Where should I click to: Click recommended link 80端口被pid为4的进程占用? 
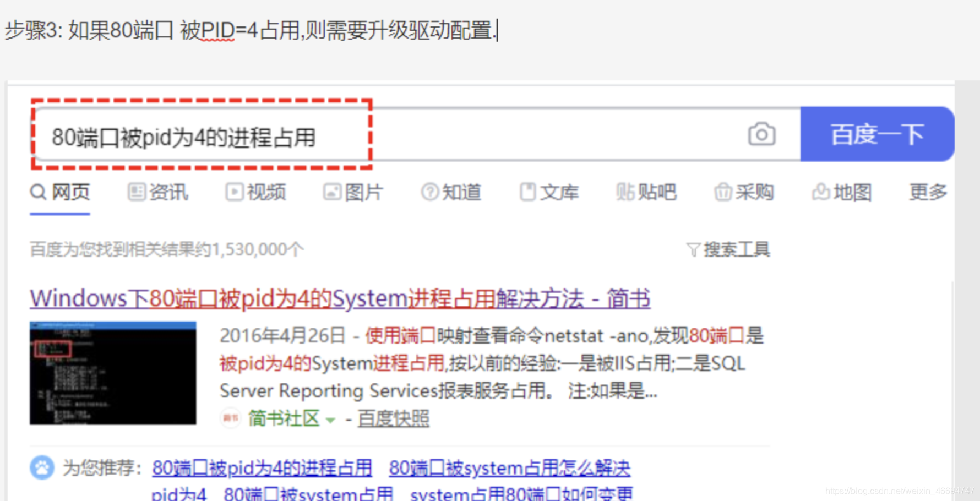(262, 469)
